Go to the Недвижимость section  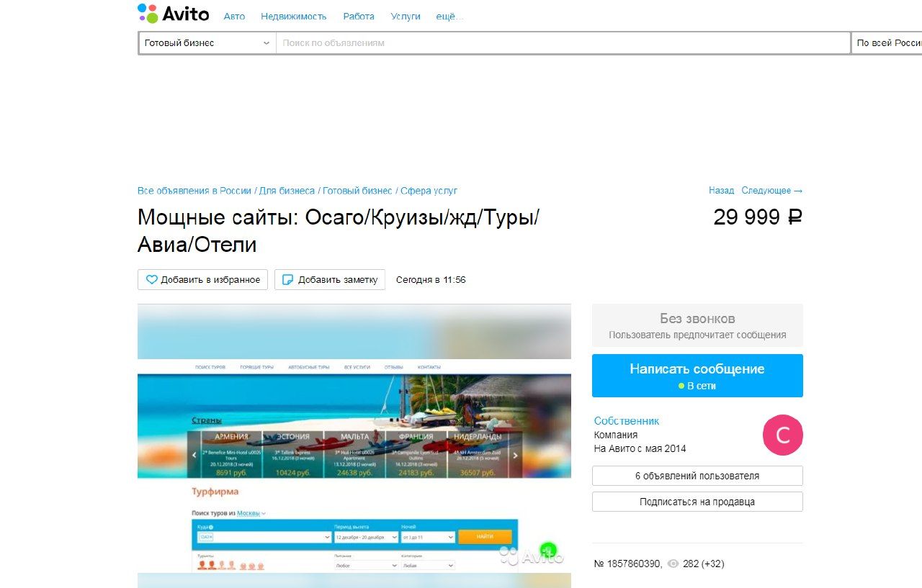293,17
